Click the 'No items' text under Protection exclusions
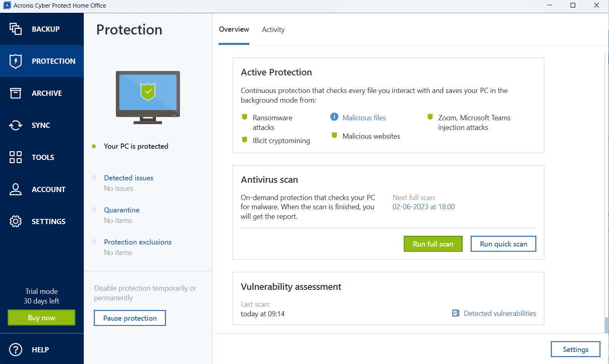Image resolution: width=609 pixels, height=364 pixels. (118, 252)
